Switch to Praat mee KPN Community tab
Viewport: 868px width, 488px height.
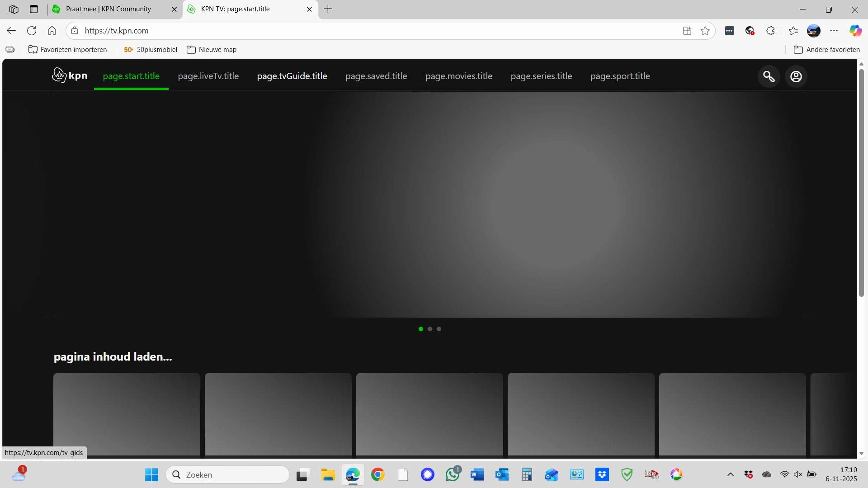[108, 9]
